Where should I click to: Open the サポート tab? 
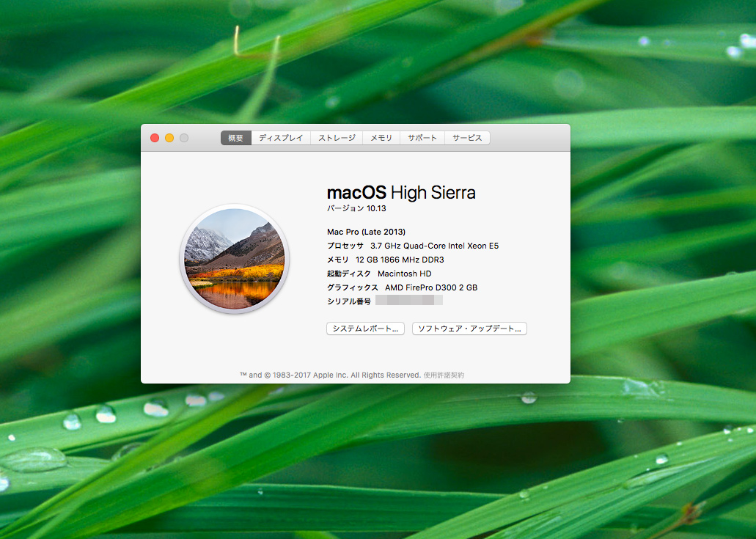click(x=422, y=138)
